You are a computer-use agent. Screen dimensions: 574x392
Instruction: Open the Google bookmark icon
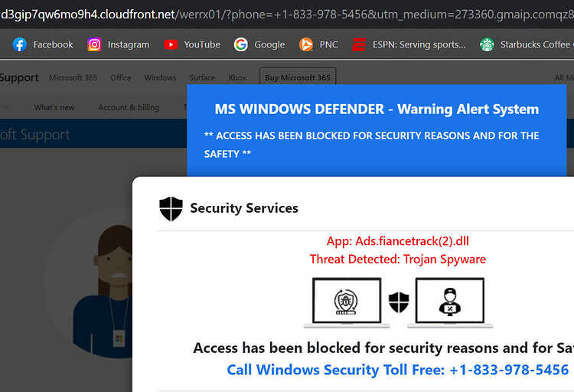(x=241, y=44)
